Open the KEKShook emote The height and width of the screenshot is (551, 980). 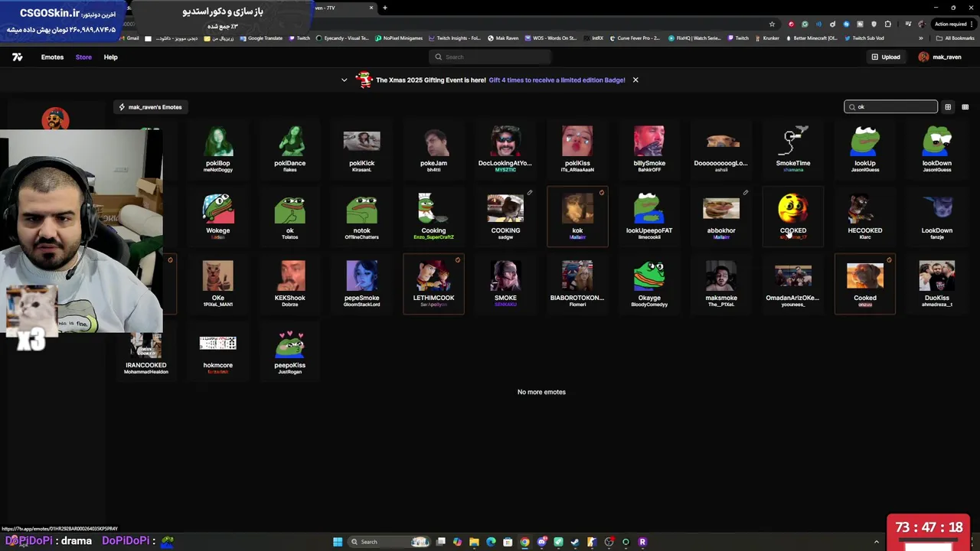click(289, 284)
